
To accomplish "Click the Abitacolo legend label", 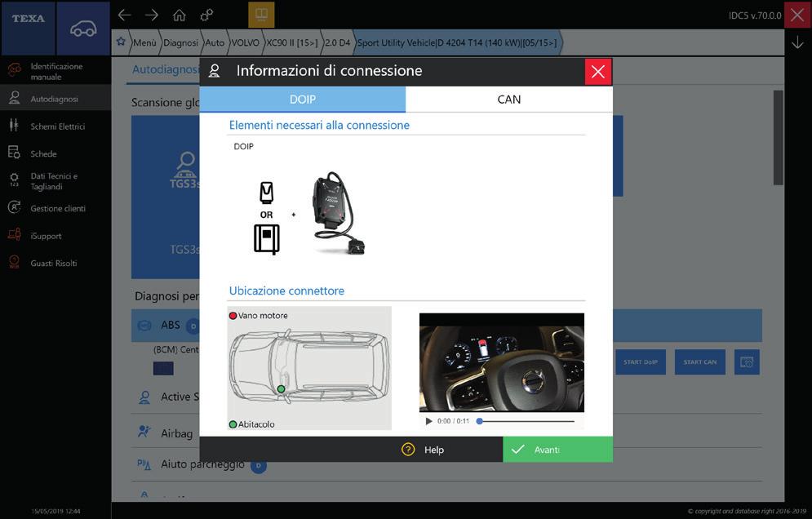I will [256, 424].
